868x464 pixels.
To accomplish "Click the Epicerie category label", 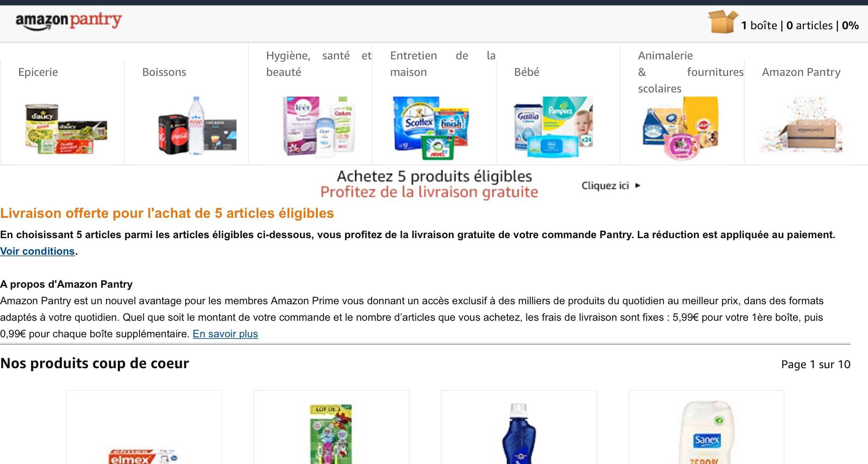I will click(x=38, y=72).
